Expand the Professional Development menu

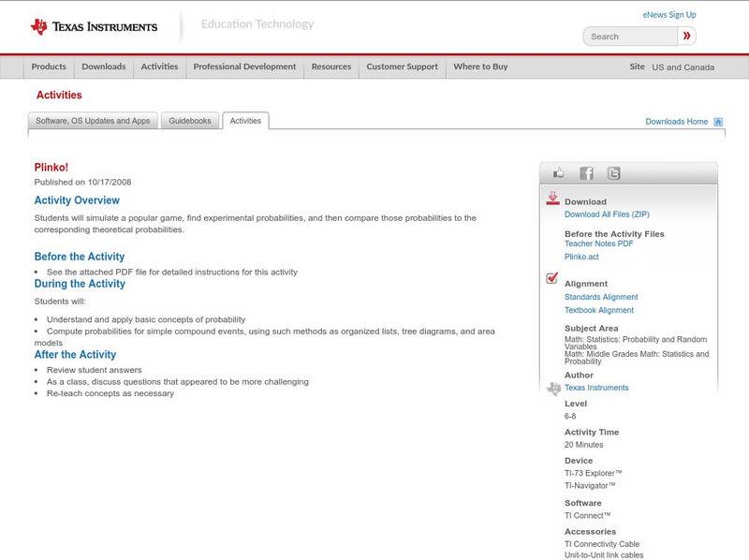pos(244,67)
